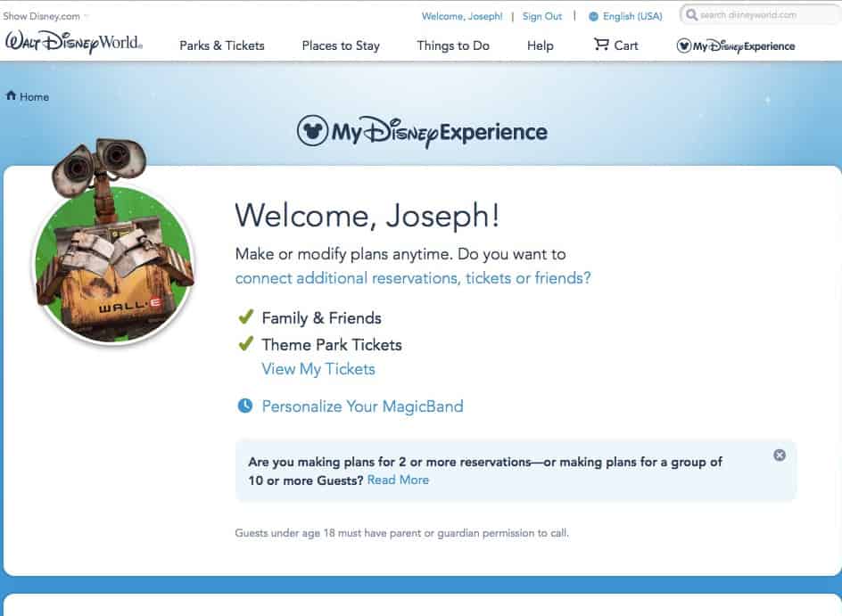Click the Family & Friends text

pos(322,317)
